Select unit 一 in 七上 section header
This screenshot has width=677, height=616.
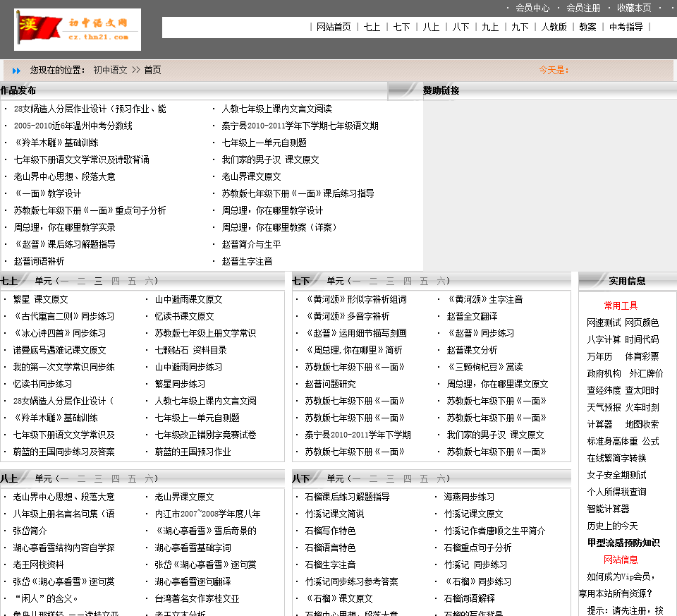point(64,282)
